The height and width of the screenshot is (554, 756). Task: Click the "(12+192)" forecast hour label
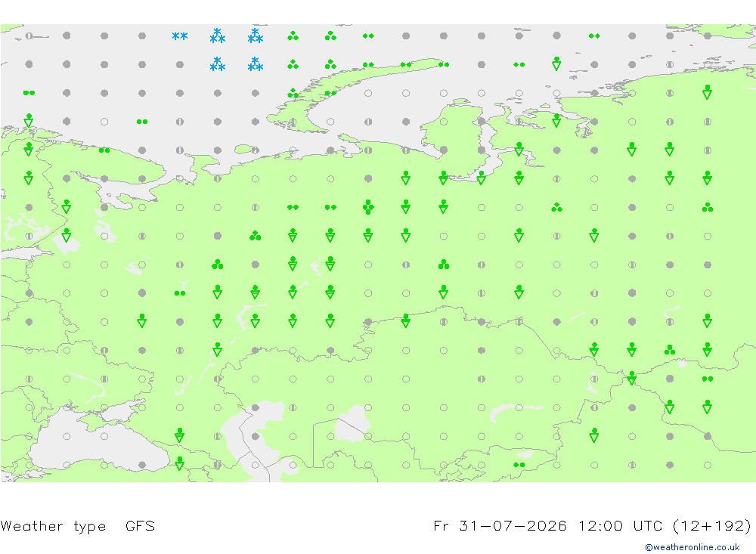[711, 525]
